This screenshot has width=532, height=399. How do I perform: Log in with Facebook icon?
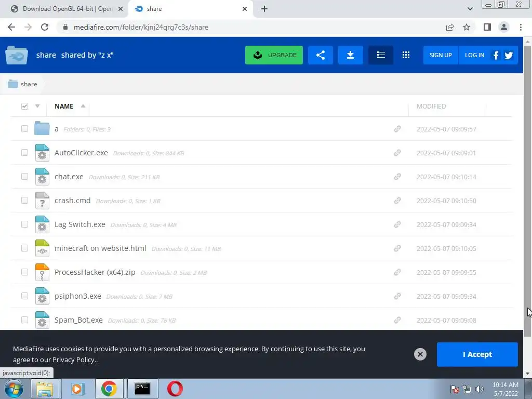pos(496,55)
